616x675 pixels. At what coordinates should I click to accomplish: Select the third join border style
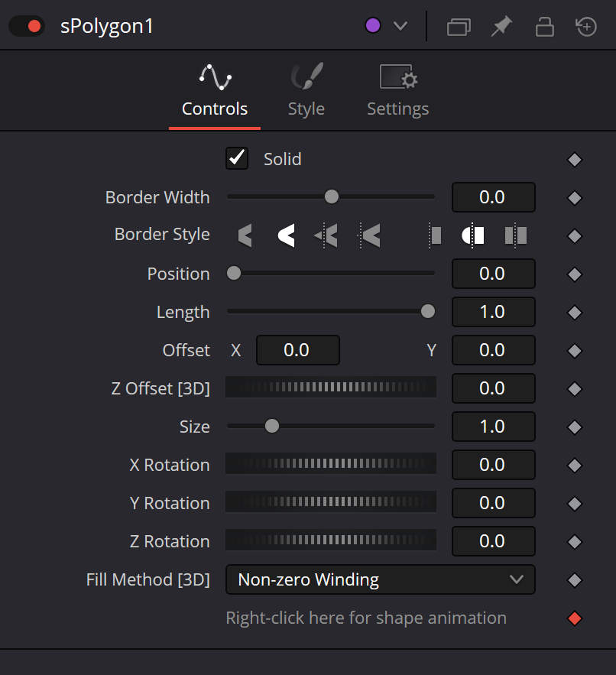tap(326, 235)
